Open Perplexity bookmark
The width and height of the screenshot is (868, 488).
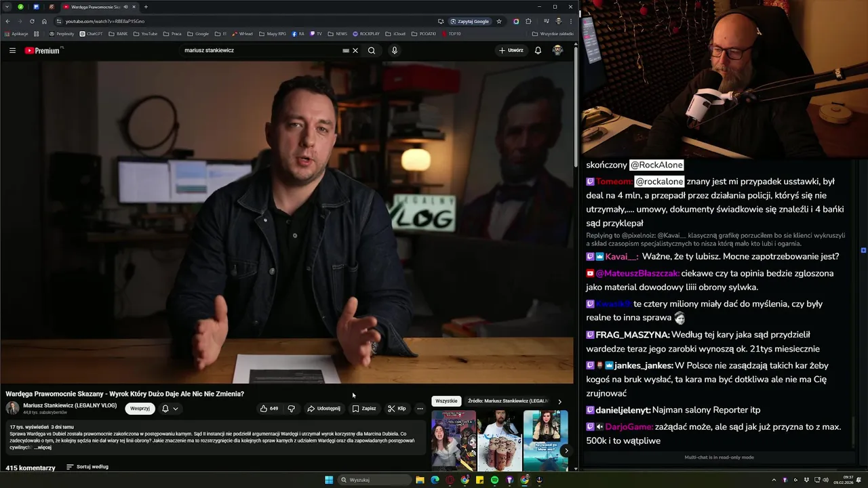[x=62, y=33]
